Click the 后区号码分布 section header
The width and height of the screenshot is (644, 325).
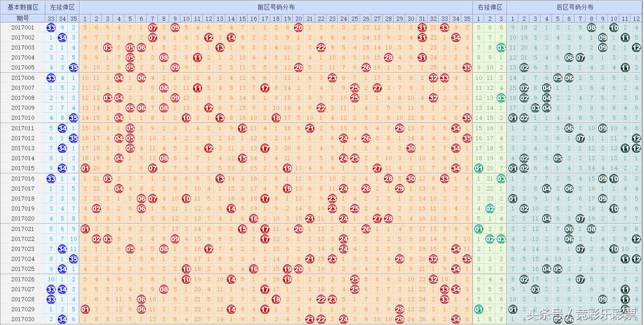575,7
